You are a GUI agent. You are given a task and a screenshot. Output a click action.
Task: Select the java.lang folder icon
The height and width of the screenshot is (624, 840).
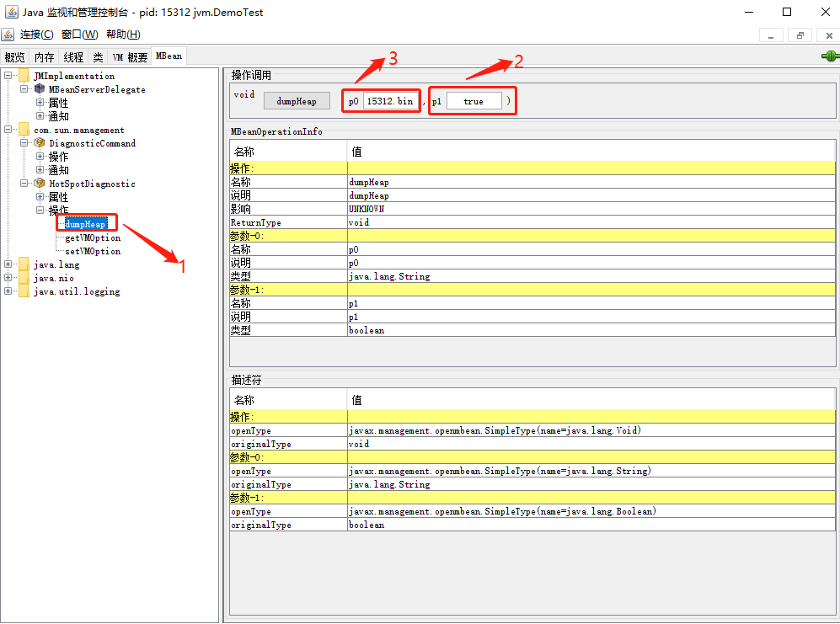point(24,264)
